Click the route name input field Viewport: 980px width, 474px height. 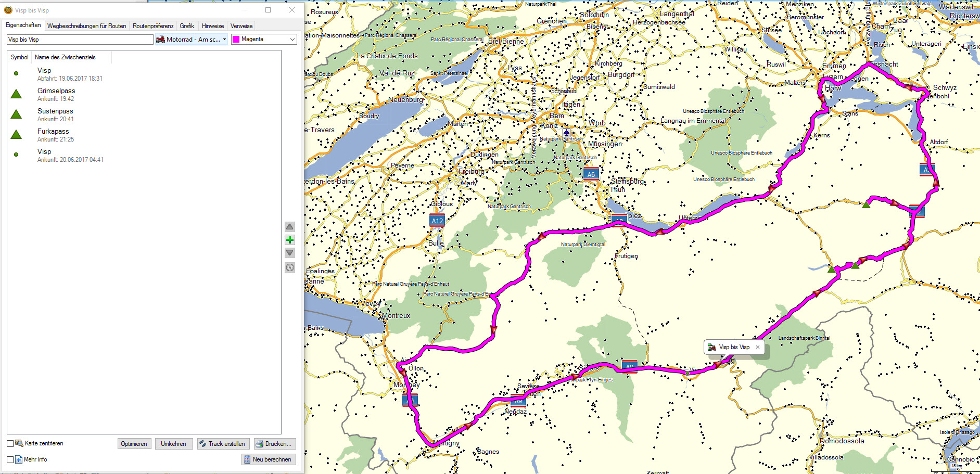[x=80, y=40]
